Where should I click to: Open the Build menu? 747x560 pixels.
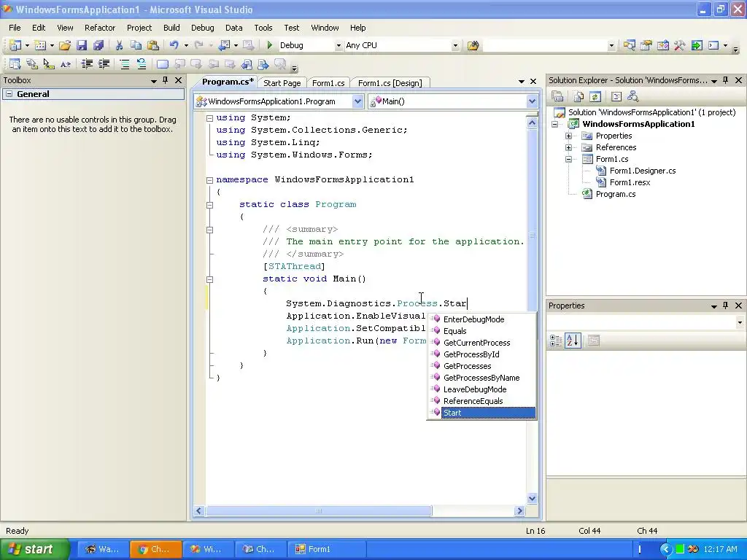click(x=171, y=28)
